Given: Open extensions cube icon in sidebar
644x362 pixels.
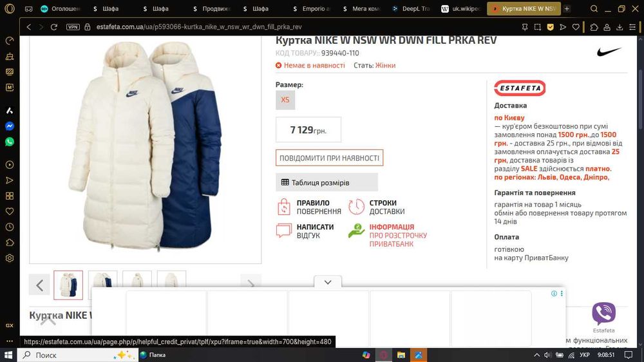Looking at the screenshot, I should [10, 242].
